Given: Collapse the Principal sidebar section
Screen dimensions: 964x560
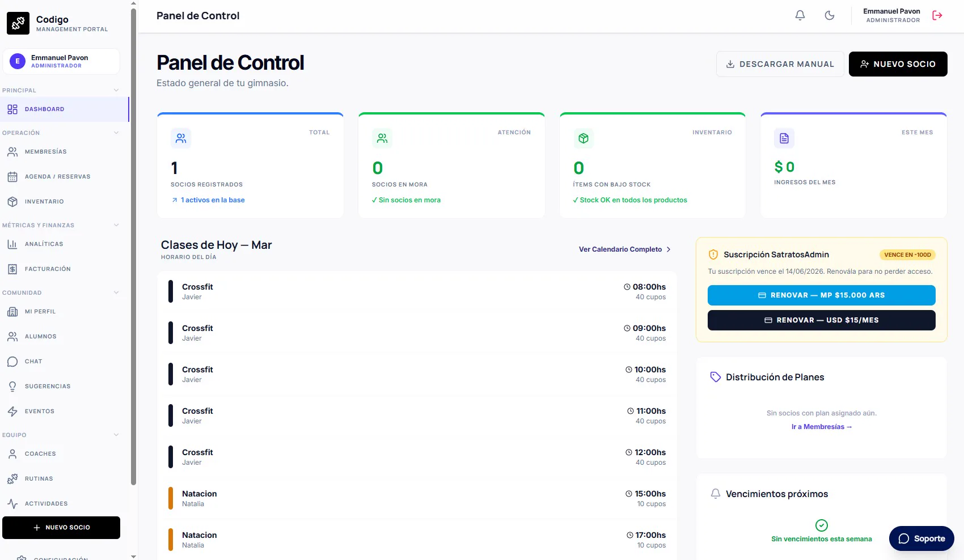Looking at the screenshot, I should tap(116, 90).
